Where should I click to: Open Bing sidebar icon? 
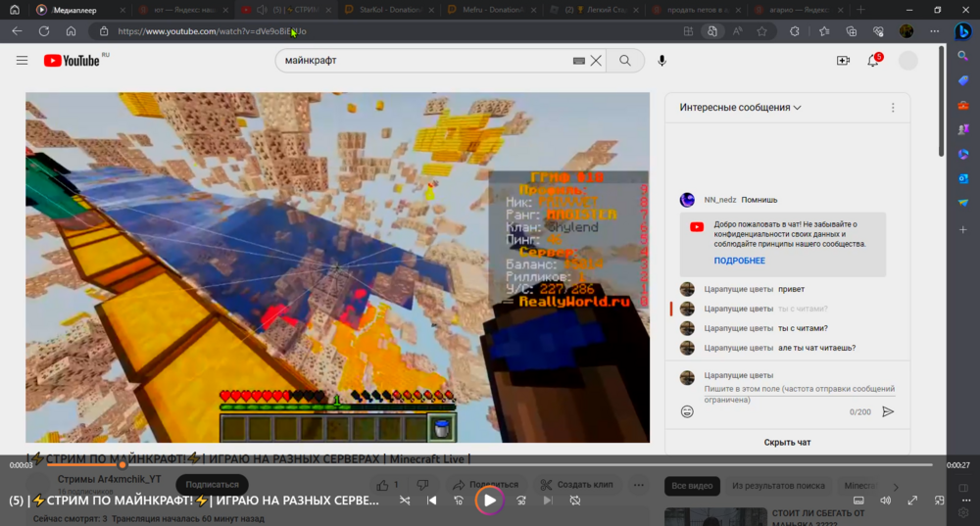(x=963, y=31)
